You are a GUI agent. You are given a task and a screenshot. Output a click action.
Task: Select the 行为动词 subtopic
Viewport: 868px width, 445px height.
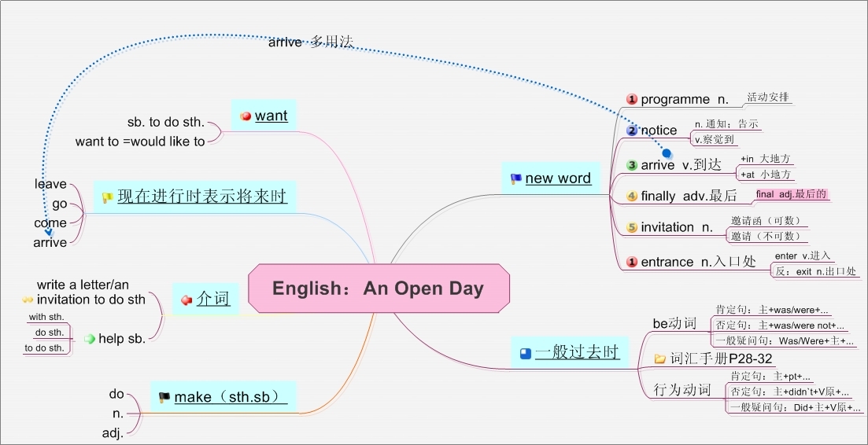pos(681,390)
